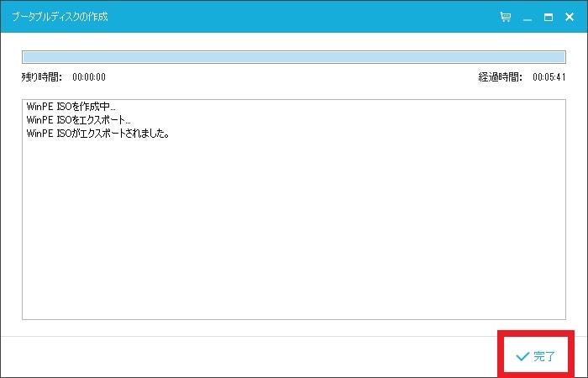The width and height of the screenshot is (588, 378).
Task: Click the 経過時間 label
Action: 501,77
